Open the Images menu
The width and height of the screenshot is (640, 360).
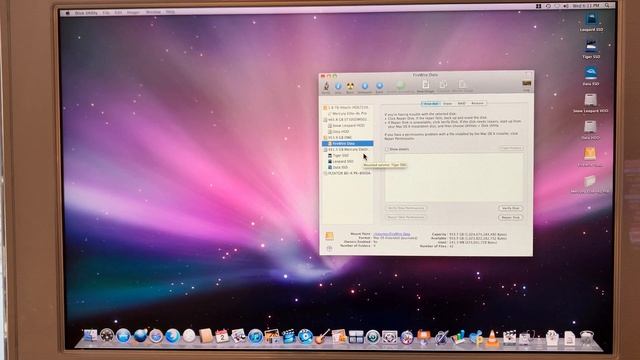point(133,13)
